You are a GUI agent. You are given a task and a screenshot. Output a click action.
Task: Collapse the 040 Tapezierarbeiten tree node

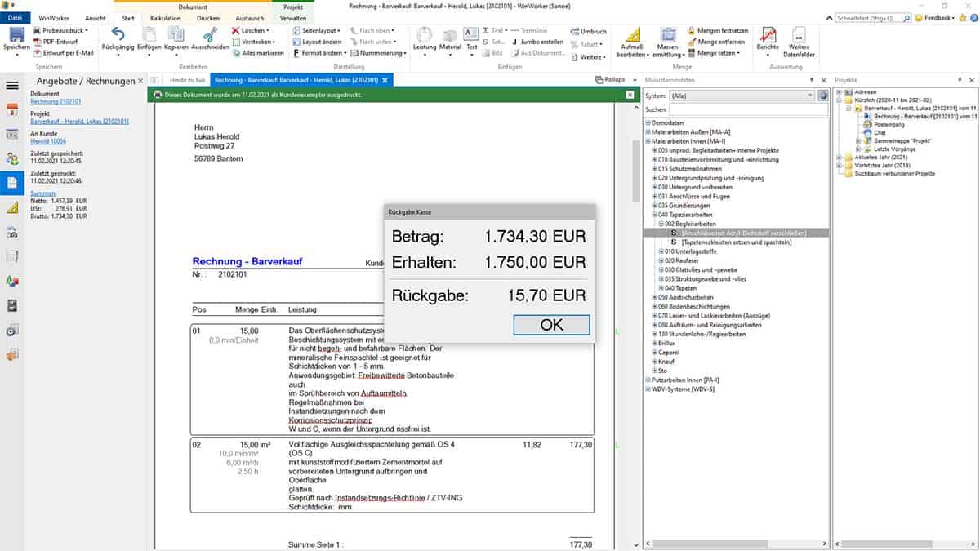click(654, 215)
